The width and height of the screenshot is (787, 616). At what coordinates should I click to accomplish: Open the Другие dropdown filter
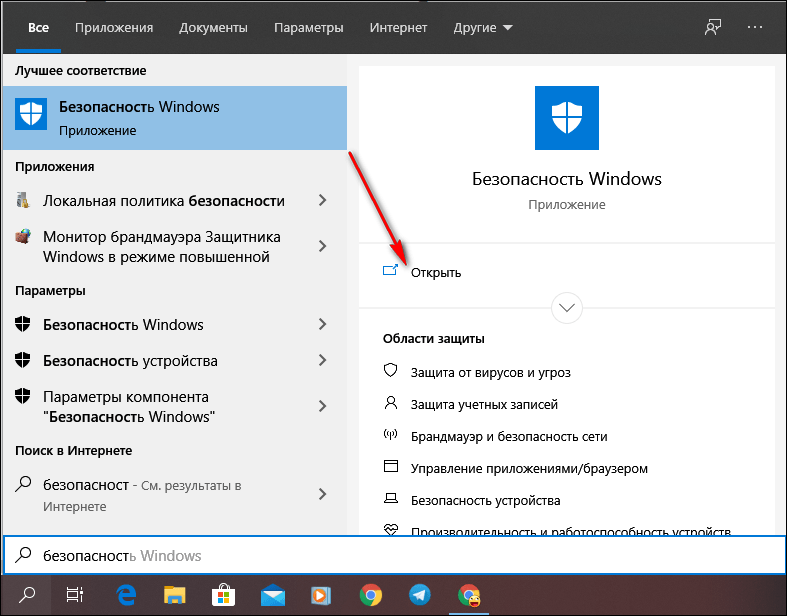pos(483,28)
